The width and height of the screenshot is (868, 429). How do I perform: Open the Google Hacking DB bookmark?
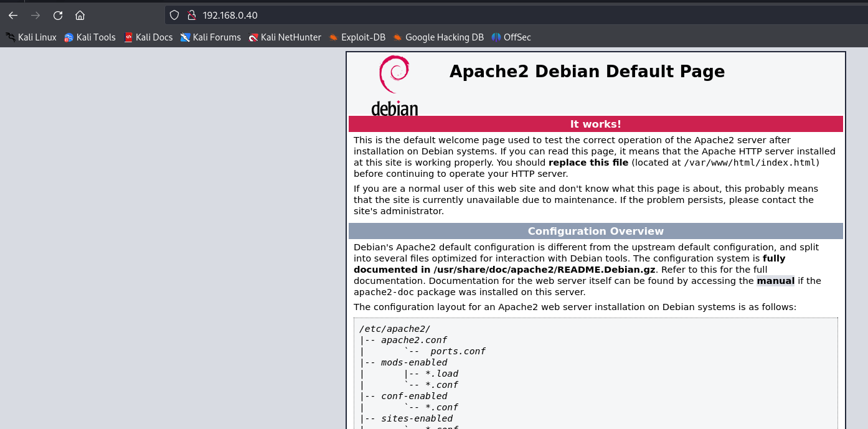pyautogui.click(x=438, y=37)
